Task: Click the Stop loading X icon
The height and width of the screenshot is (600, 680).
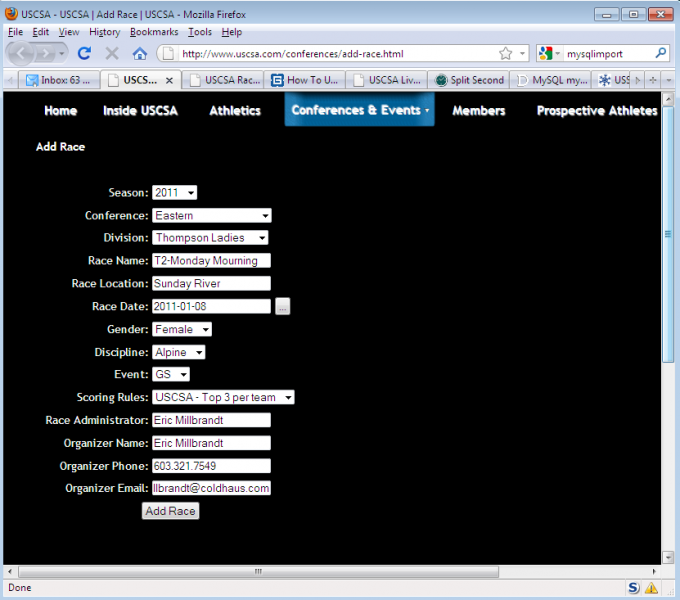Action: click(112, 53)
